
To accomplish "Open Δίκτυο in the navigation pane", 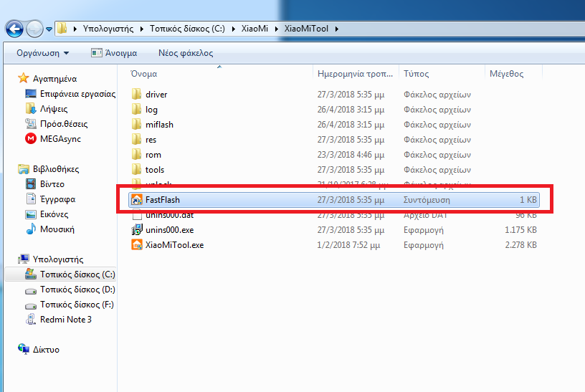I will click(x=46, y=350).
